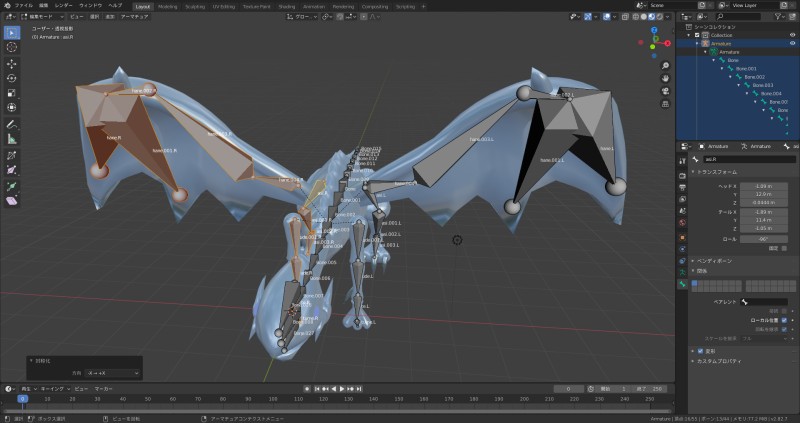Expand the ベンディボーン panel
This screenshot has width=800, height=423.
[x=715, y=260]
